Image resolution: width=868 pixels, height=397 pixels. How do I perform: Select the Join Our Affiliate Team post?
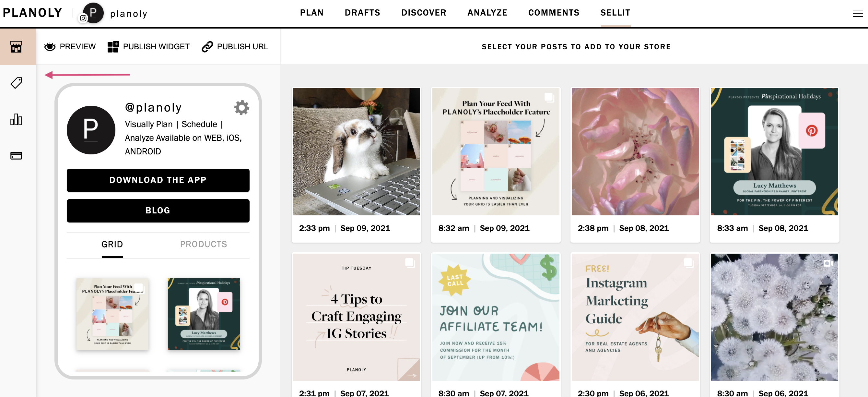click(x=496, y=317)
